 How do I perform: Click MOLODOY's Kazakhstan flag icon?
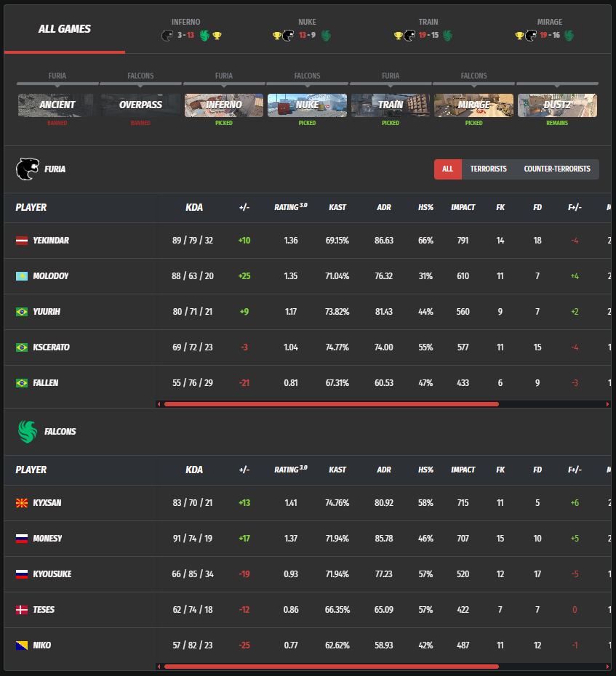(x=22, y=276)
